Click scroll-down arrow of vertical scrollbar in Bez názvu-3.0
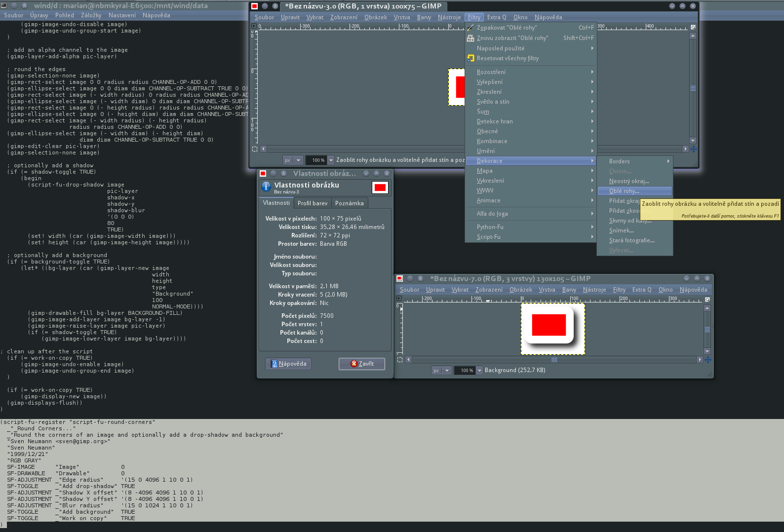This screenshot has height=532, width=784. click(x=693, y=141)
